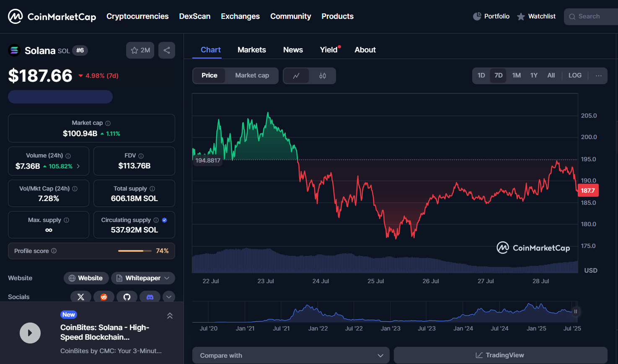Open the Solana Website link
Image resolution: width=618 pixels, height=364 pixels.
[x=86, y=278]
